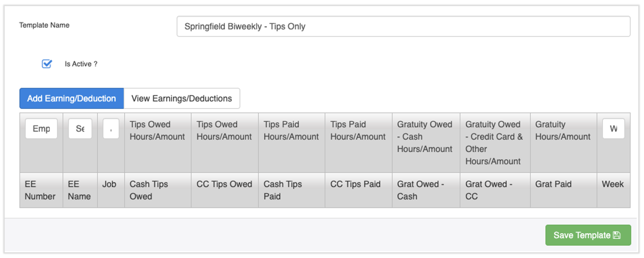Edit the Template Name text field
This screenshot has width=644, height=258.
coord(403,26)
